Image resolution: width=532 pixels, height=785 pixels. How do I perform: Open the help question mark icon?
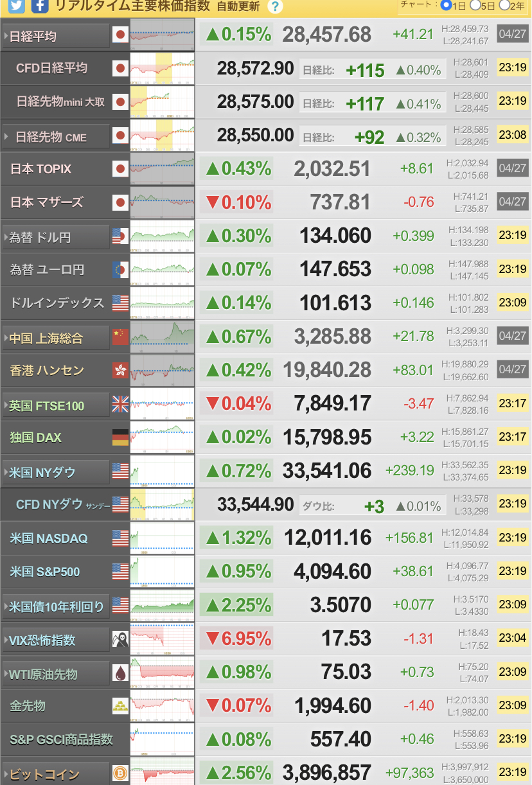tap(275, 7)
